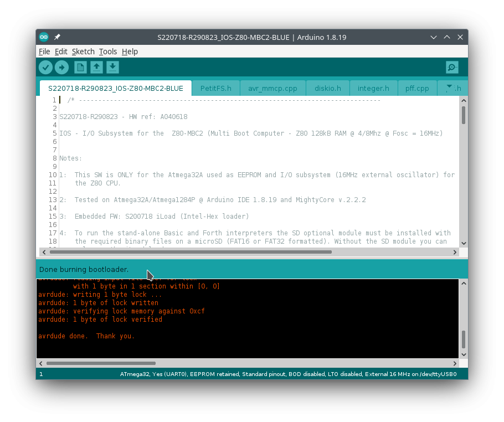504x422 pixels.
Task: Switch to the diskio.h tab
Action: tap(327, 89)
